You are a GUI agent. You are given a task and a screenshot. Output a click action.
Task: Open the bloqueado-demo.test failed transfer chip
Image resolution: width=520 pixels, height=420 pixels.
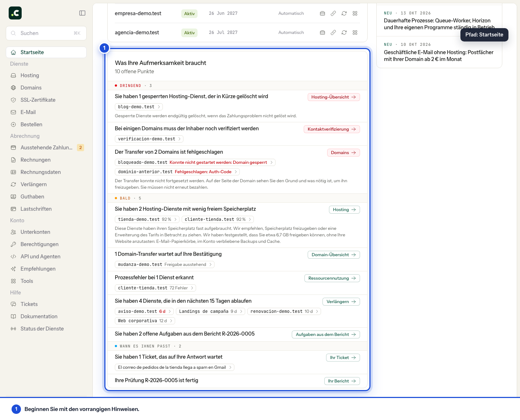tap(195, 162)
